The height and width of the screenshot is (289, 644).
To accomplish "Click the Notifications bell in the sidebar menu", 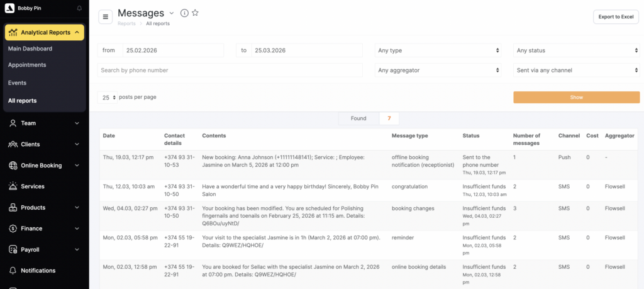I will [x=13, y=271].
